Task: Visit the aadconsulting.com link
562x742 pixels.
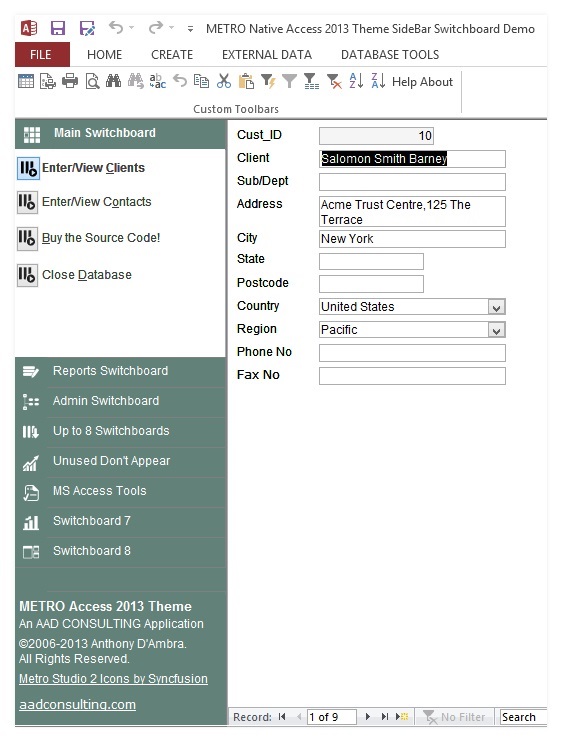Action: (77, 705)
